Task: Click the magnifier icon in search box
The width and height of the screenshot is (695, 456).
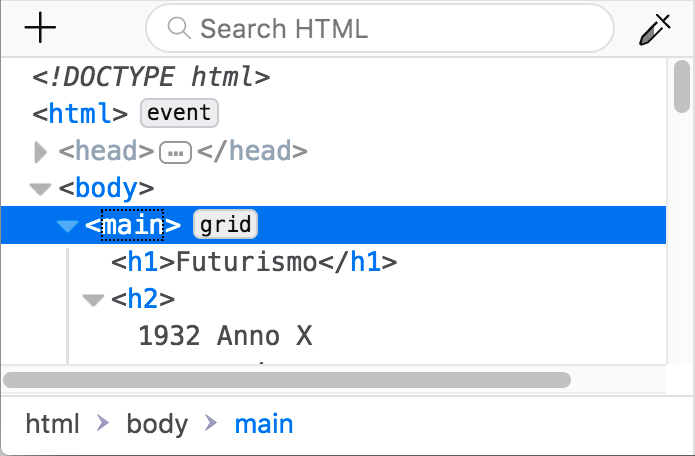Action: coord(180,28)
